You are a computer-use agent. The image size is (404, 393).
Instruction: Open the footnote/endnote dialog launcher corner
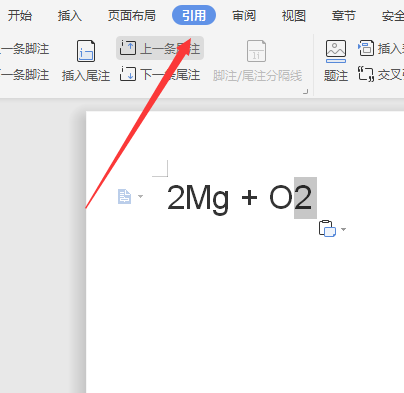(x=305, y=91)
